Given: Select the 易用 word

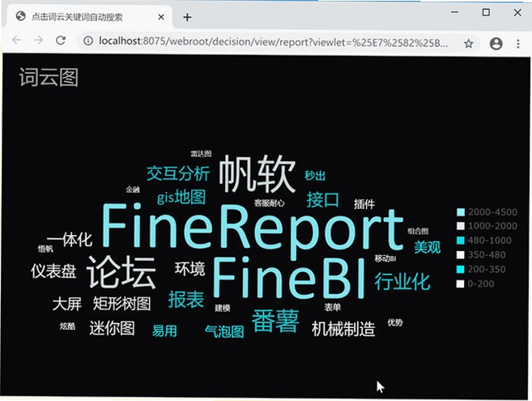Looking at the screenshot, I should click(164, 331).
